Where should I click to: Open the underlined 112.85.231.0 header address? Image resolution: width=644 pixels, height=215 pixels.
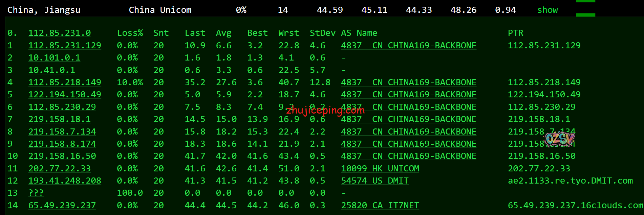pos(59,33)
